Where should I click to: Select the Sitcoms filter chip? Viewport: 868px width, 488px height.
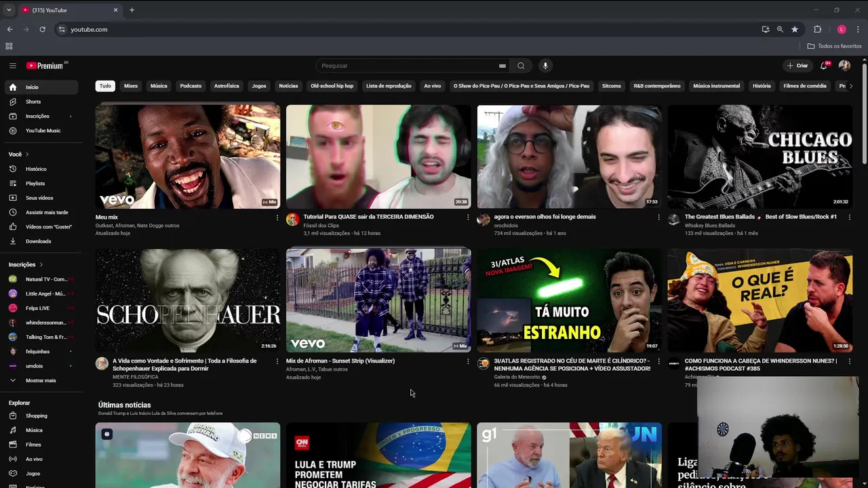pyautogui.click(x=612, y=86)
